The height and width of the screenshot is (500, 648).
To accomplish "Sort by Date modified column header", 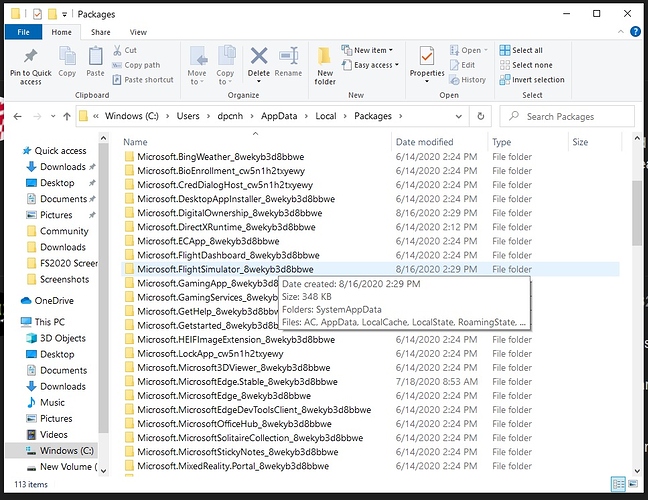I will 440,142.
